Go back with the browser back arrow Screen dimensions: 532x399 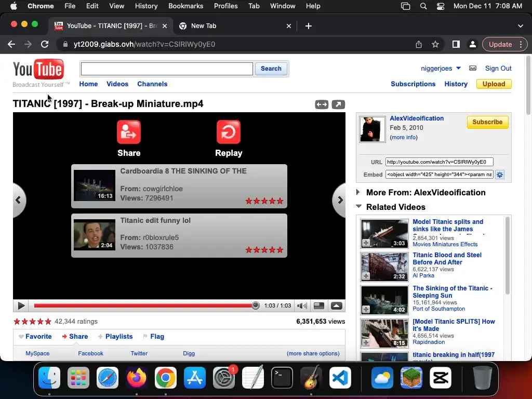pyautogui.click(x=11, y=45)
